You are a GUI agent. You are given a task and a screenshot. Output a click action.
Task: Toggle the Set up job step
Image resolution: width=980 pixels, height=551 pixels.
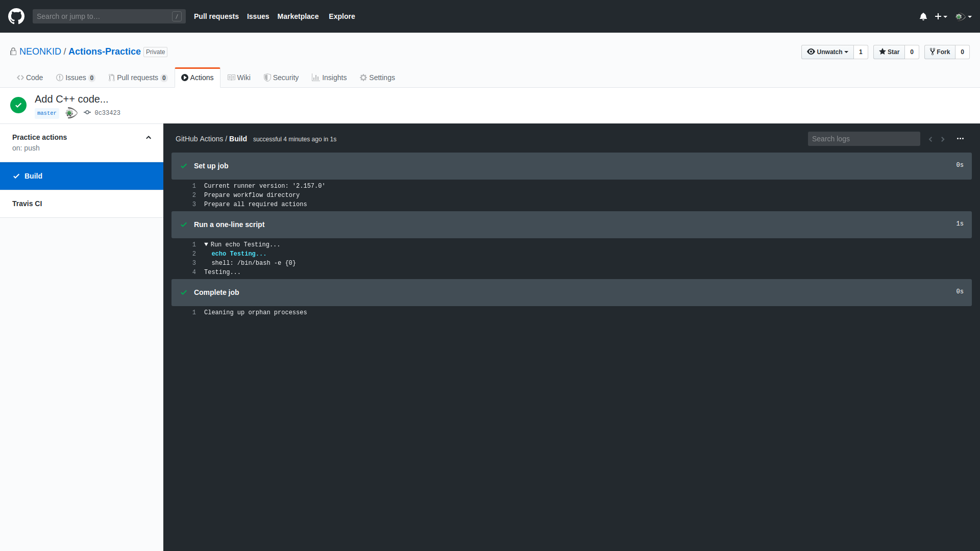click(211, 166)
